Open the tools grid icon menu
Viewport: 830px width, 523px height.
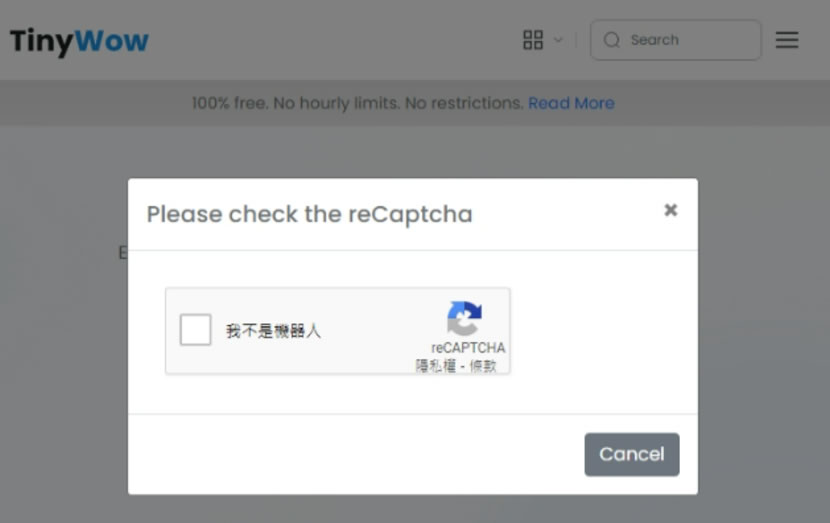(533, 40)
